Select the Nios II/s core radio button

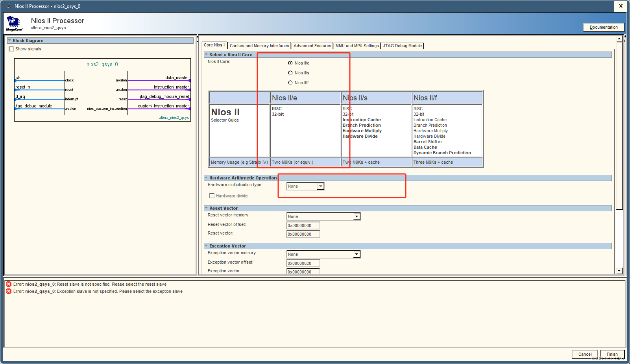pyautogui.click(x=290, y=73)
